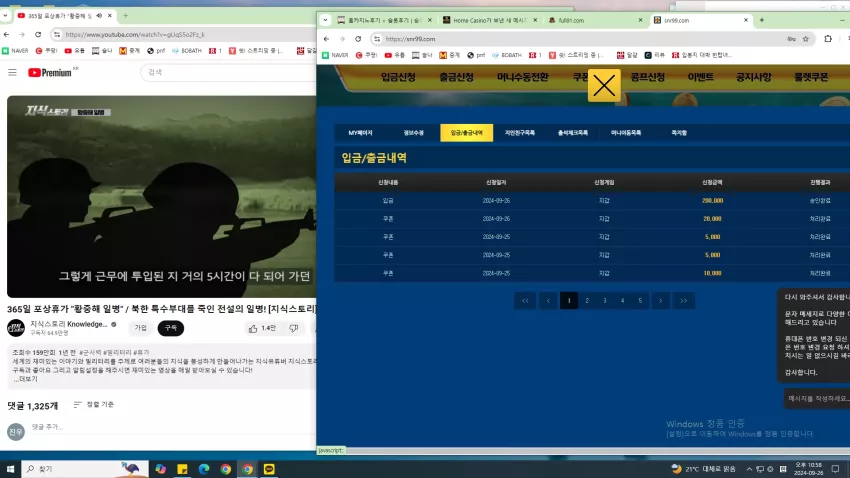The image size is (850, 478).
Task: Click the YouTube video player
Action: tap(162, 197)
